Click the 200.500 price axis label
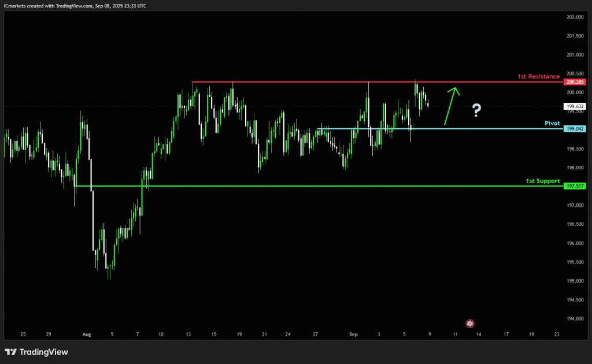 point(575,73)
